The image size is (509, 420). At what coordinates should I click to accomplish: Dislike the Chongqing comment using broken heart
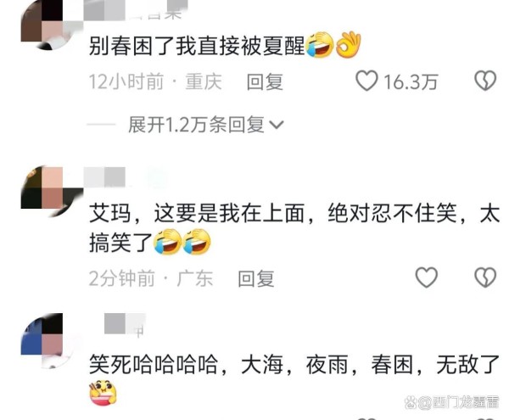(485, 81)
